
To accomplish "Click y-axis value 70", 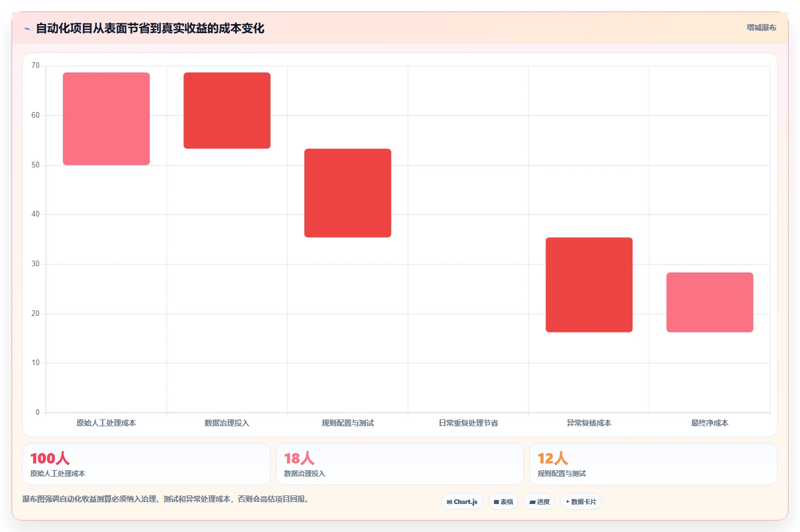I will point(35,66).
